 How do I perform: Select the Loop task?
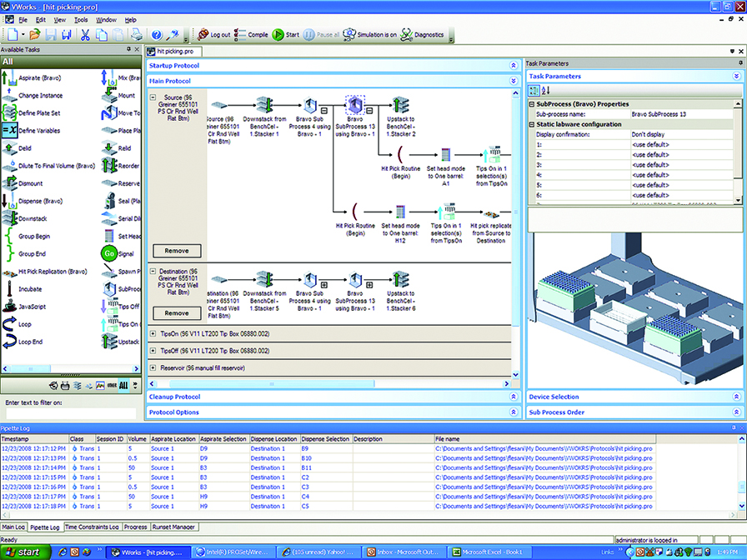pos(17,324)
